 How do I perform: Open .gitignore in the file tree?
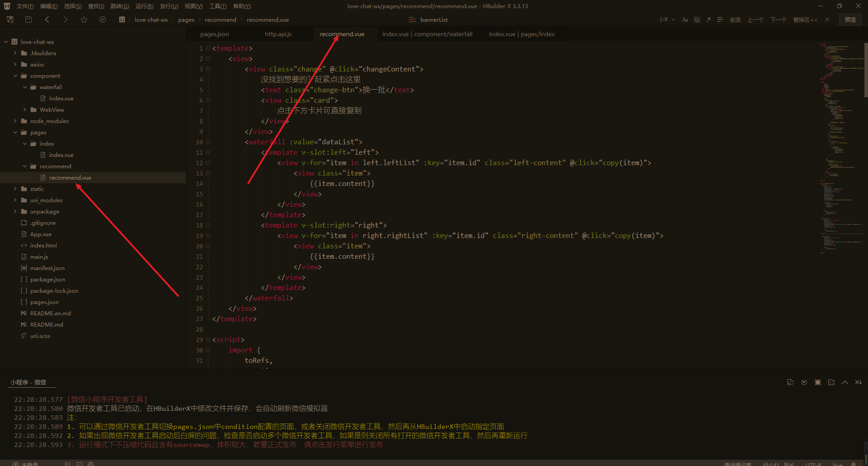tap(43, 223)
